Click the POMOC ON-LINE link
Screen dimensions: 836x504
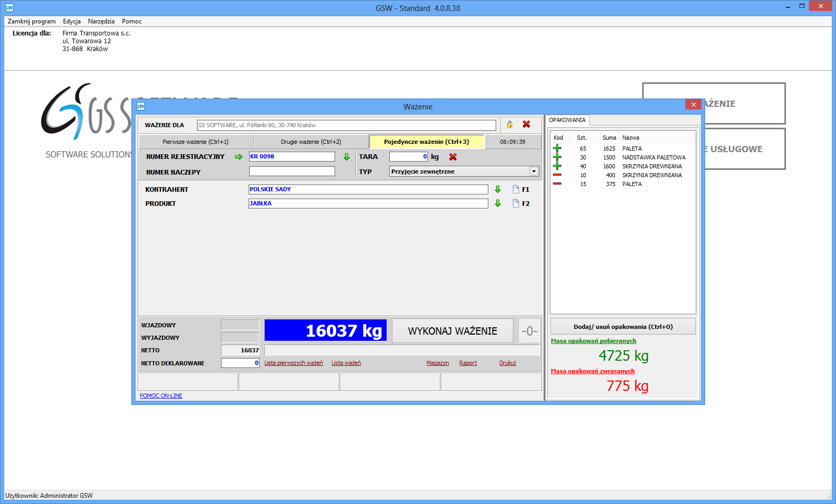pyautogui.click(x=161, y=396)
